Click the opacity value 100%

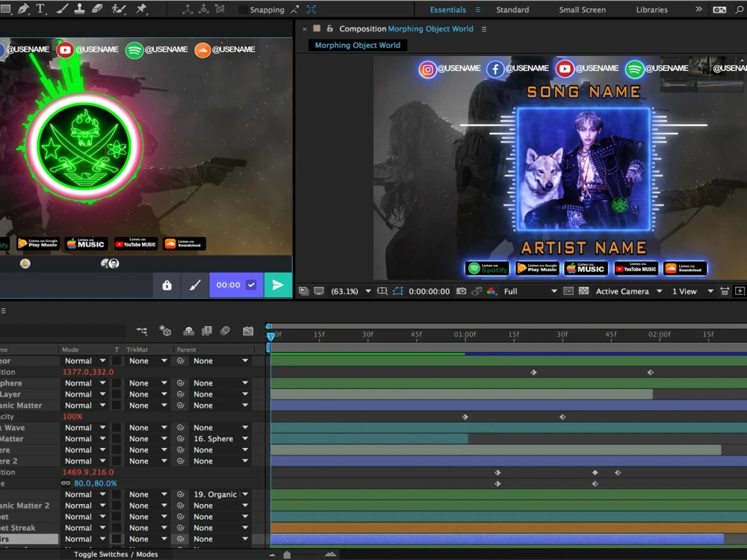[72, 416]
